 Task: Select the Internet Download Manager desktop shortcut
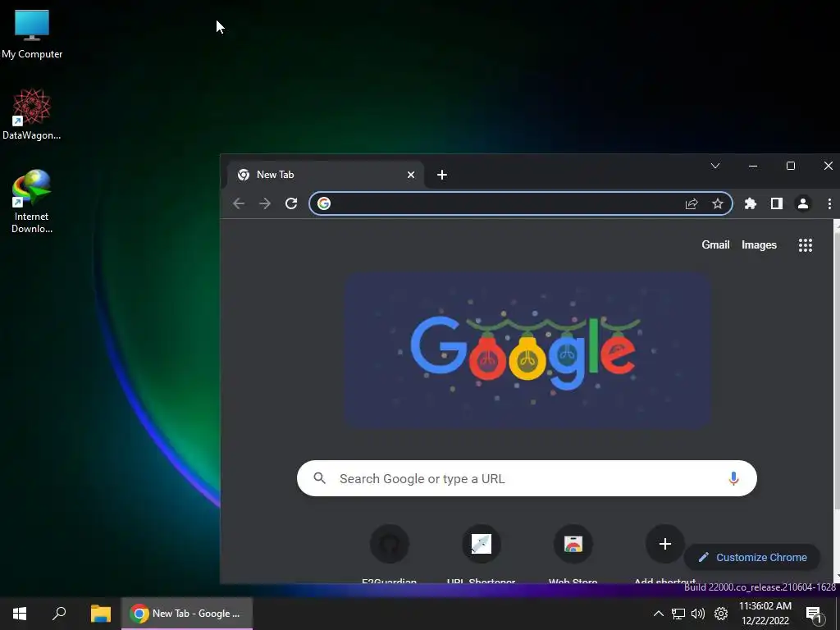click(32, 202)
